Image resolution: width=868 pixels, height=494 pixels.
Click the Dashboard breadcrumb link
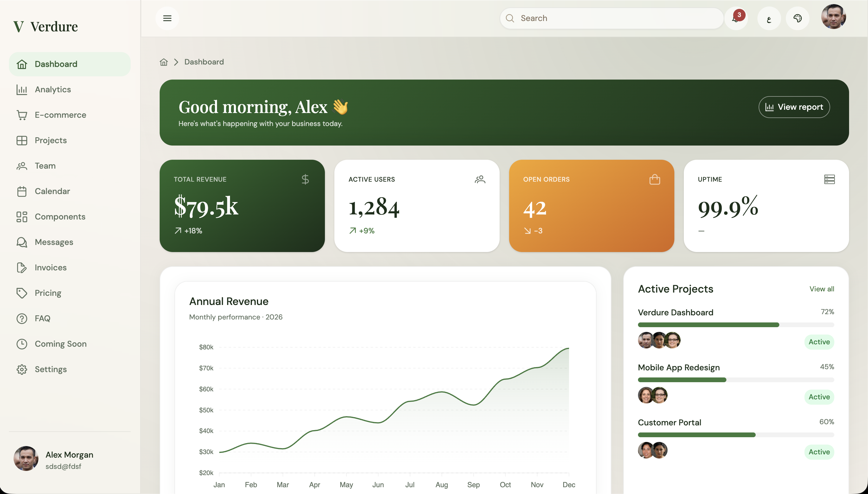click(204, 62)
